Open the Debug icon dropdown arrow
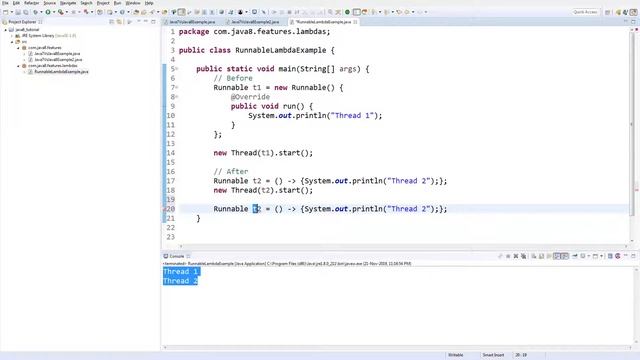The height and width of the screenshot is (360, 640). point(41,12)
